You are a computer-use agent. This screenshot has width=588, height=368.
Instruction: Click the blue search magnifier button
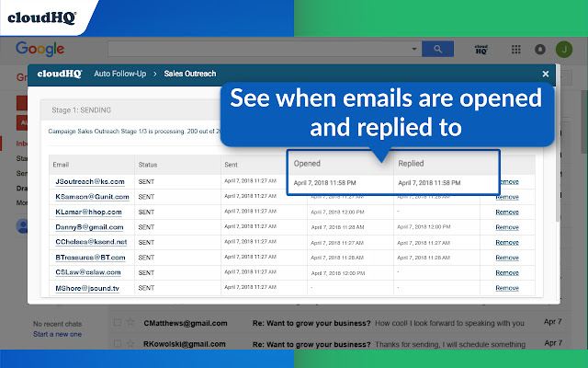pyautogui.click(x=437, y=49)
